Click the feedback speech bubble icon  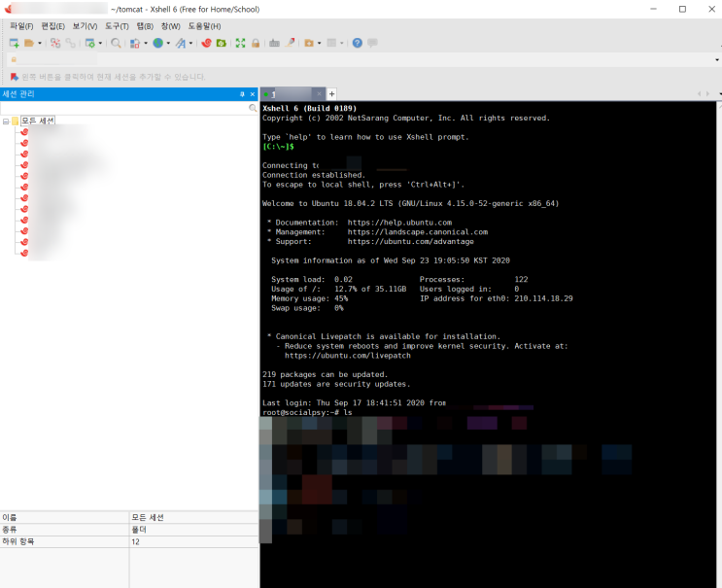click(x=372, y=43)
